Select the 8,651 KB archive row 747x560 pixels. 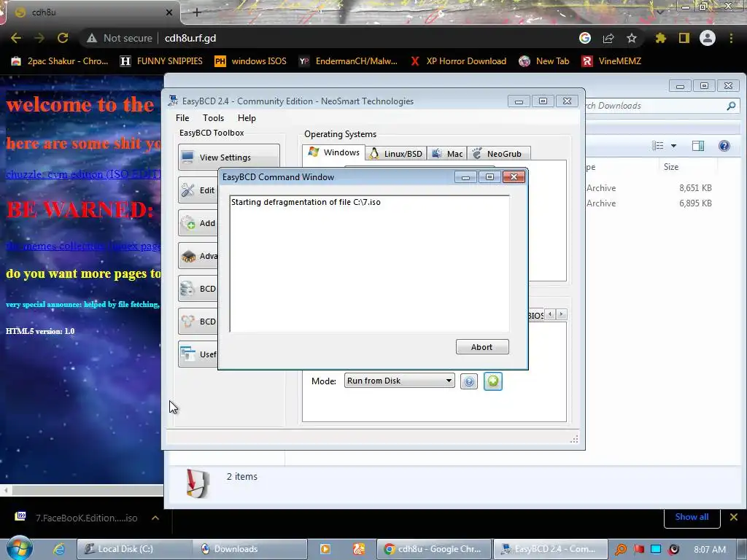pos(650,188)
